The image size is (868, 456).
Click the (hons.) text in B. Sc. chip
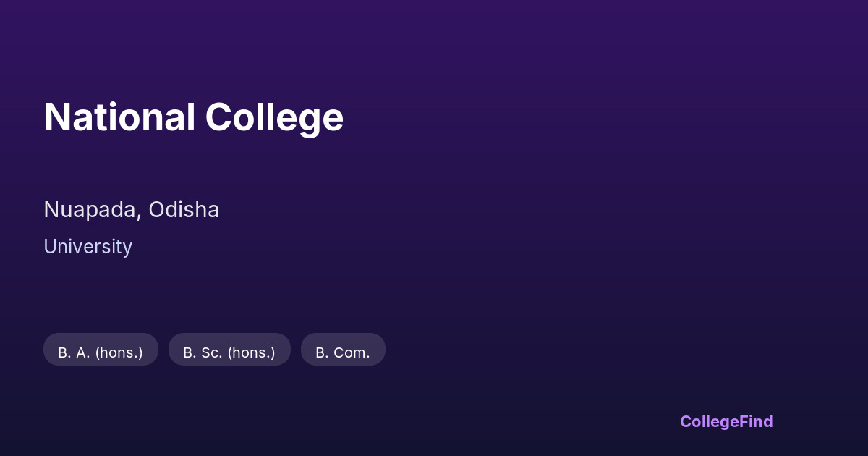[x=251, y=353]
